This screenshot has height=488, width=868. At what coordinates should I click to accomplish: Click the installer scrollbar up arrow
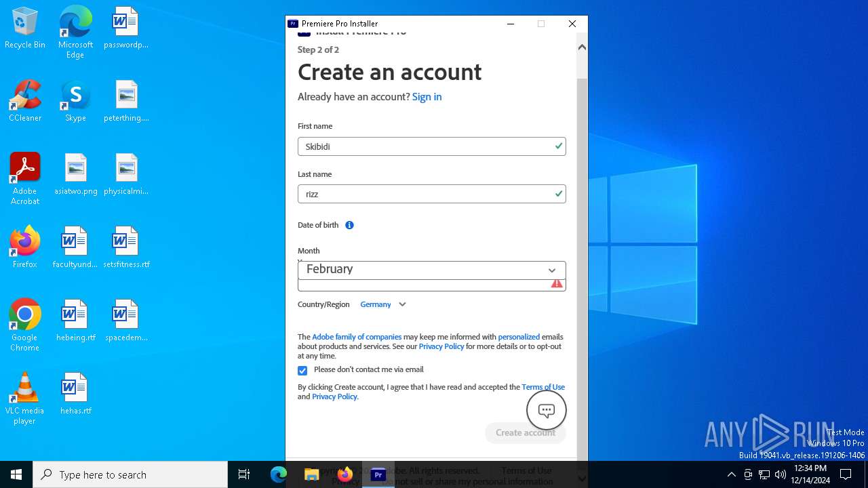(582, 47)
